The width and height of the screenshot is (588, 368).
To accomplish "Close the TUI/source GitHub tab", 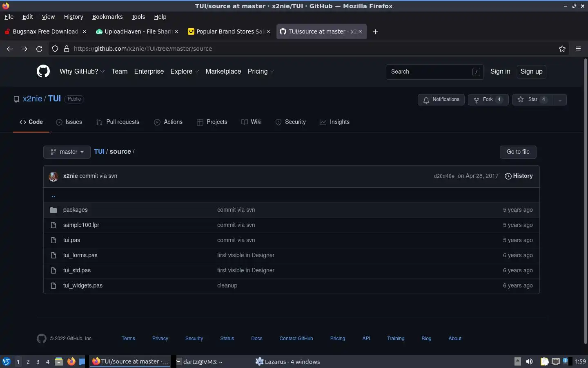I will (x=360, y=31).
